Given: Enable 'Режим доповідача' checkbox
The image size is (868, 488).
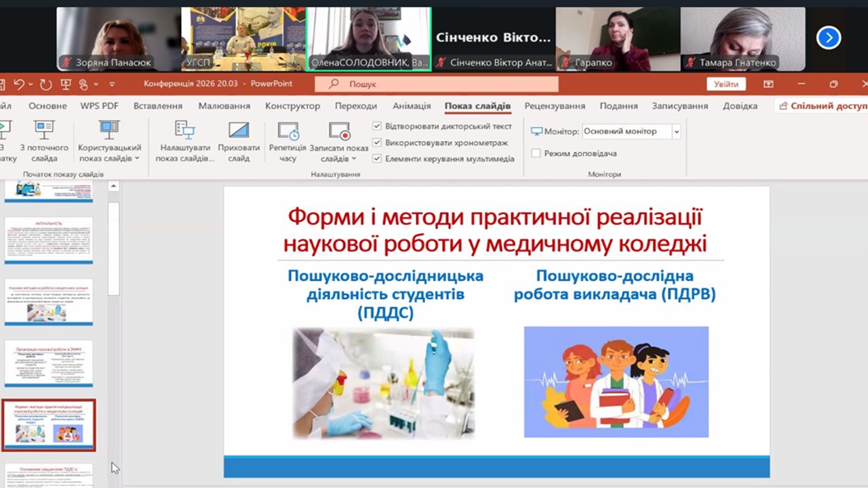Looking at the screenshot, I should pos(536,153).
